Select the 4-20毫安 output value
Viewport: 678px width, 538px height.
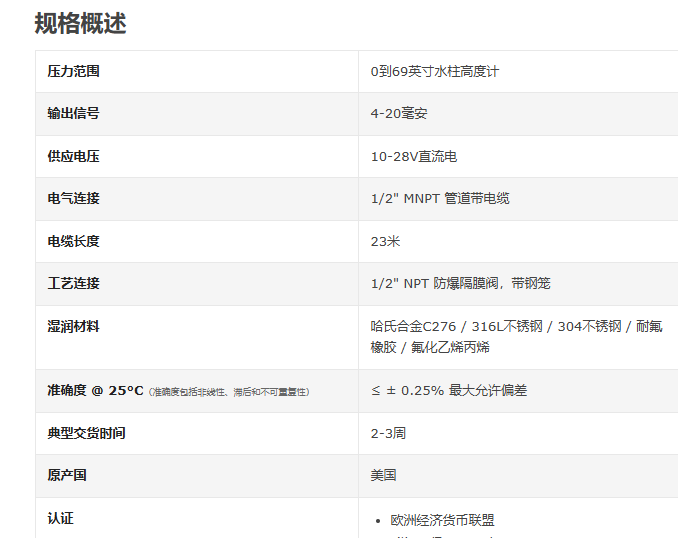[398, 114]
